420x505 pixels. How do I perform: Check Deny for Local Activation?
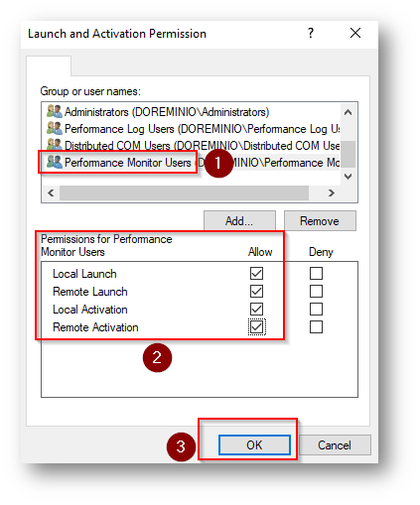pyautogui.click(x=316, y=309)
